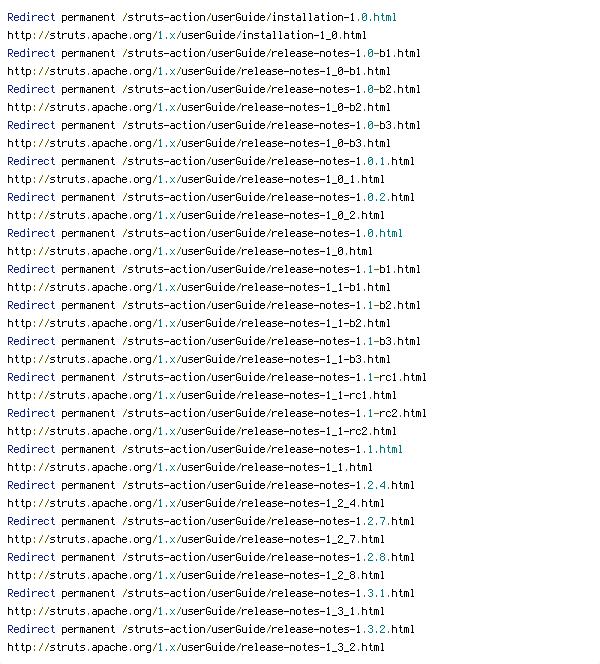The width and height of the screenshot is (600, 664).
Task: Click the URL ending release-notes-1_0_2.html
Action: [196, 215]
